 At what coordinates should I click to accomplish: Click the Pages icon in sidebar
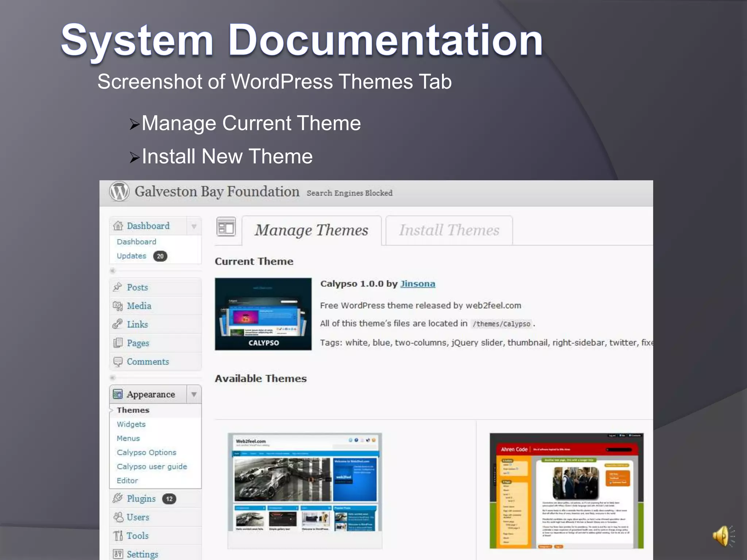[117, 343]
